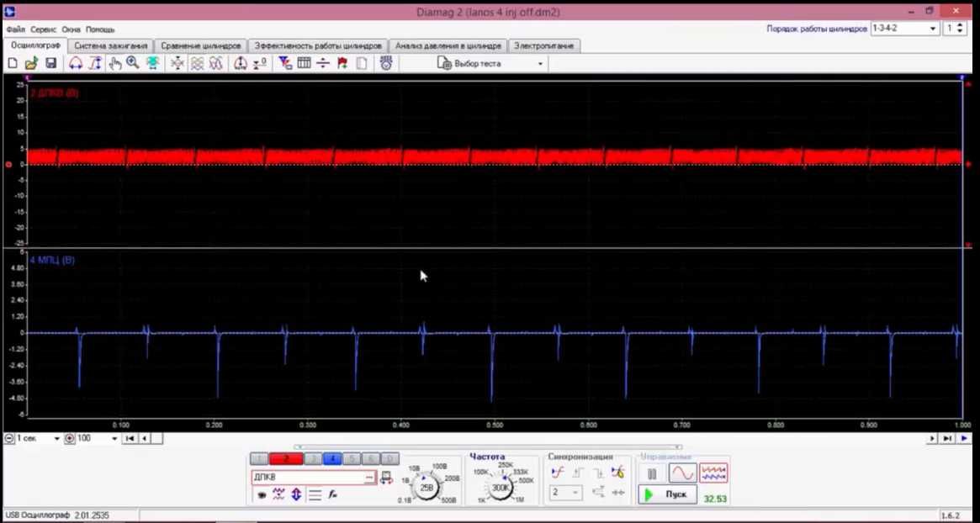Click the engine cylinder icon in the toolbar

(x=386, y=63)
